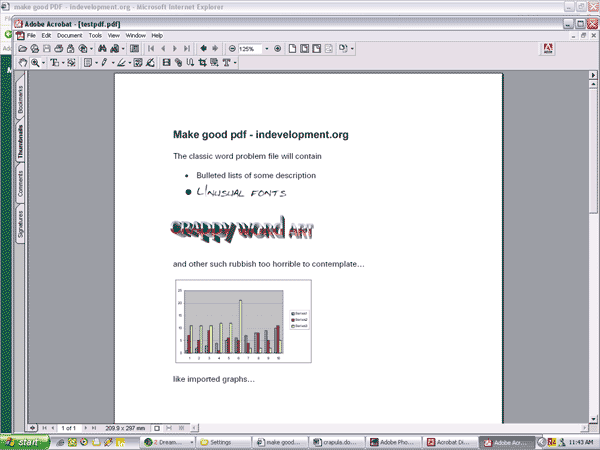
Task: Expand the Note tool dropdown arrow
Action: point(96,63)
